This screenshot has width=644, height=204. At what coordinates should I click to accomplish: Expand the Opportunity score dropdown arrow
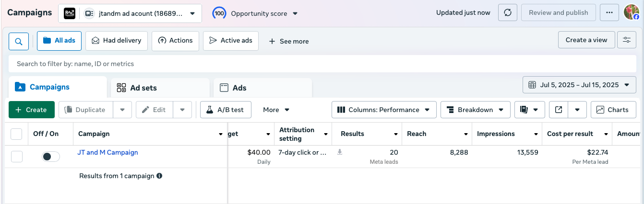point(295,13)
